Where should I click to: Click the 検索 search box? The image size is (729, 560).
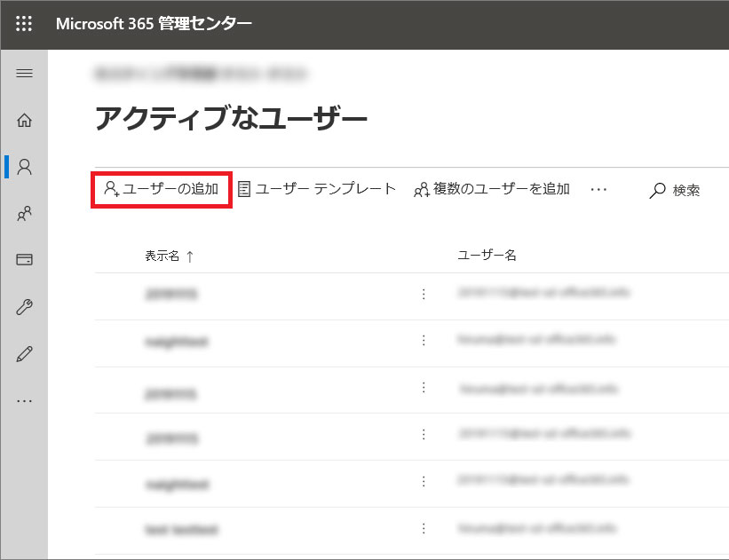(675, 190)
